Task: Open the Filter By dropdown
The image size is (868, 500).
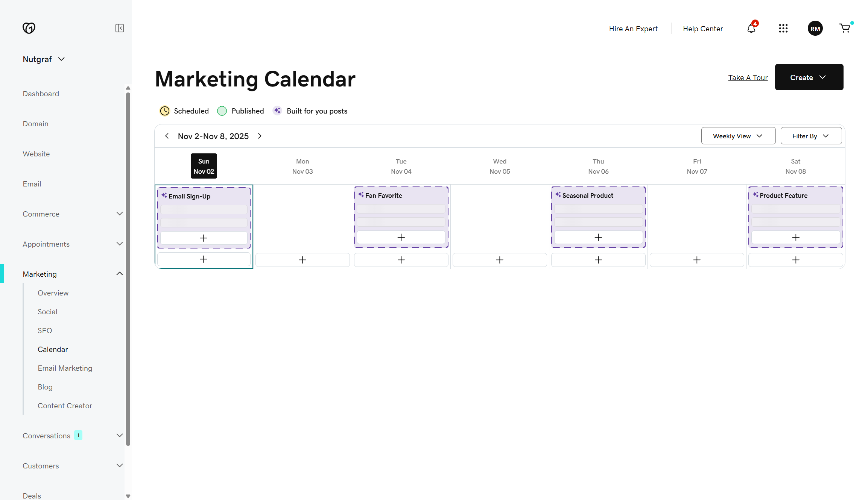Action: pyautogui.click(x=811, y=136)
